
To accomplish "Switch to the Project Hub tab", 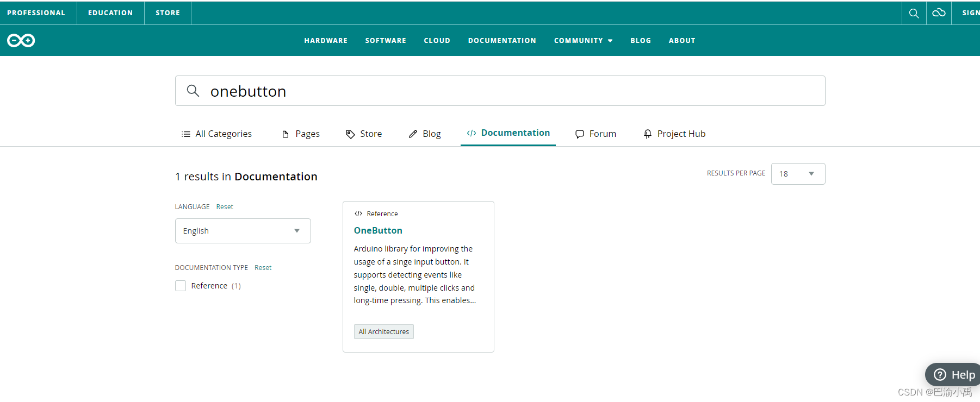I will click(674, 134).
